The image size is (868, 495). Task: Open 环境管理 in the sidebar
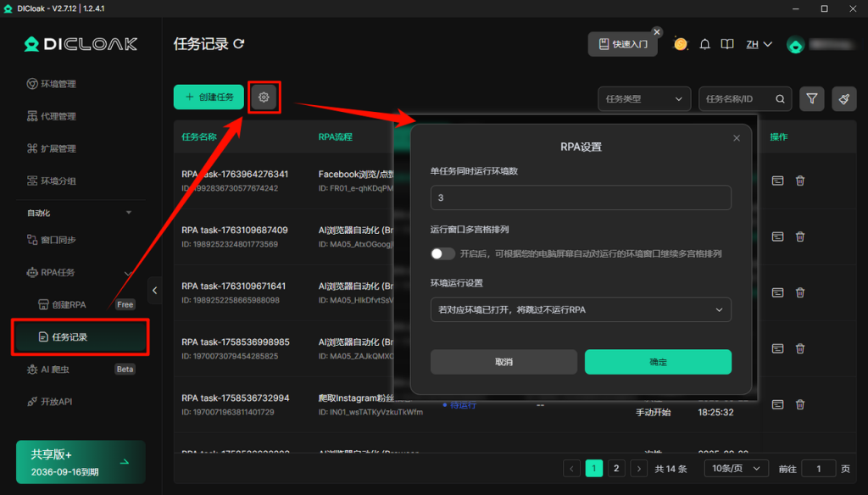click(58, 84)
